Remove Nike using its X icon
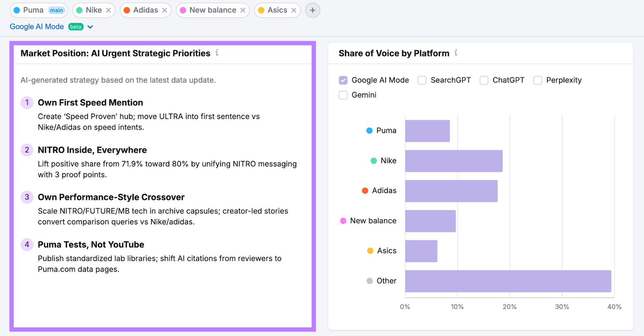The width and height of the screenshot is (644, 336). coord(109,10)
